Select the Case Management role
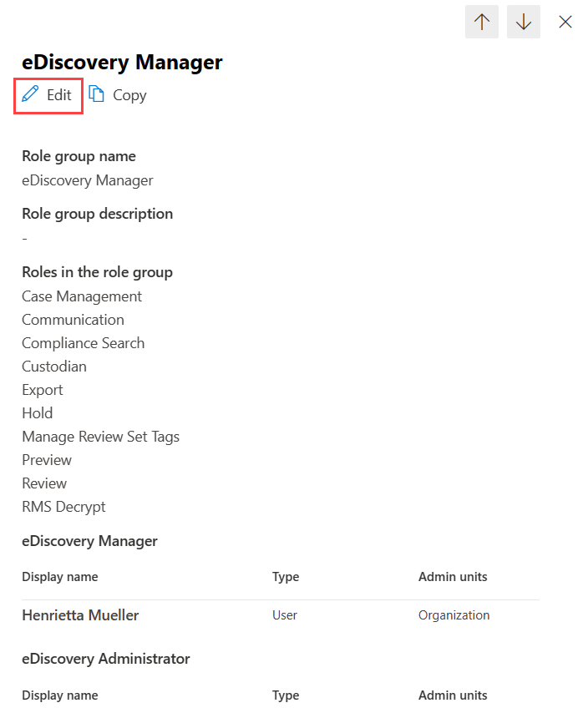 click(82, 296)
